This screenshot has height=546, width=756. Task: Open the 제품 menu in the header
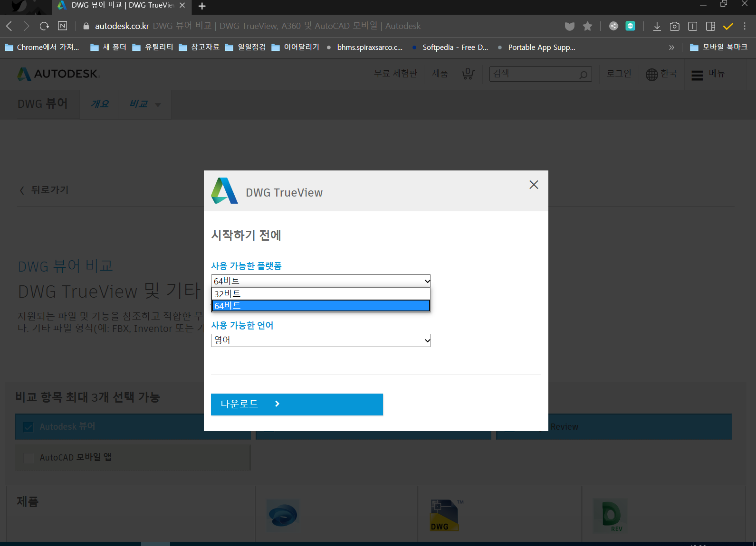[440, 74]
